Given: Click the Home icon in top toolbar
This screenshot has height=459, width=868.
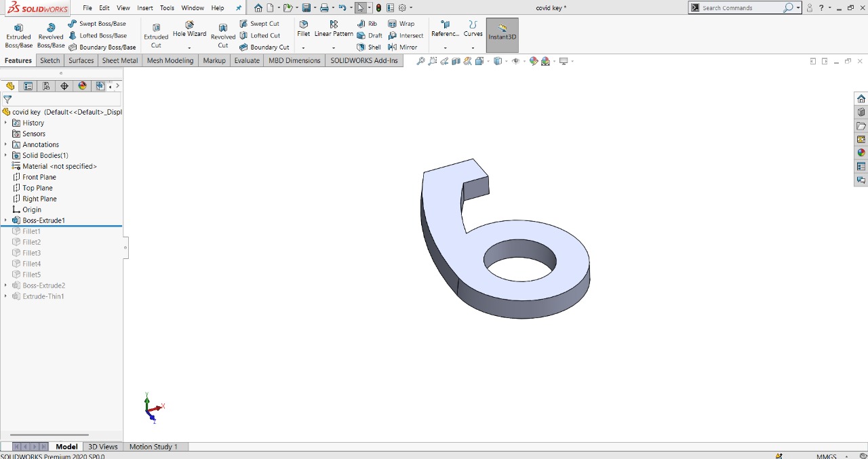Looking at the screenshot, I should 258,8.
